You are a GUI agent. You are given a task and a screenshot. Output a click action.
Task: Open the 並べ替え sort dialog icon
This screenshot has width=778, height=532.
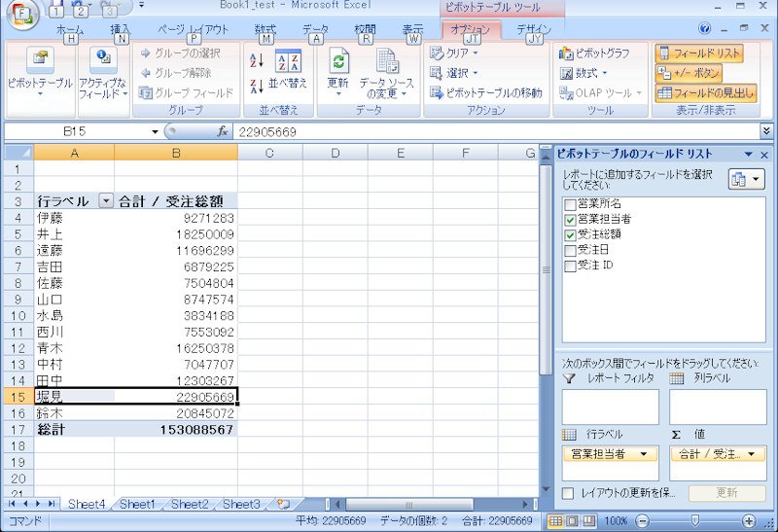click(x=288, y=61)
